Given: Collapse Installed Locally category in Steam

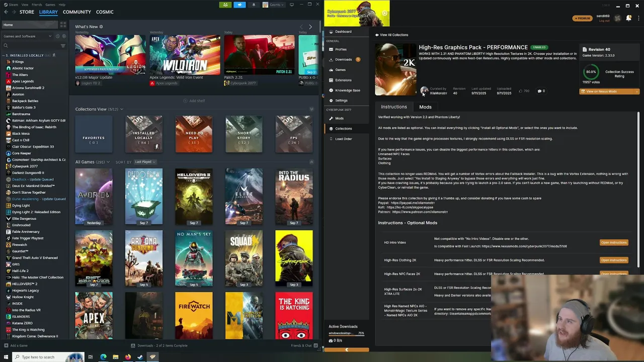Looking at the screenshot, I should point(4,55).
